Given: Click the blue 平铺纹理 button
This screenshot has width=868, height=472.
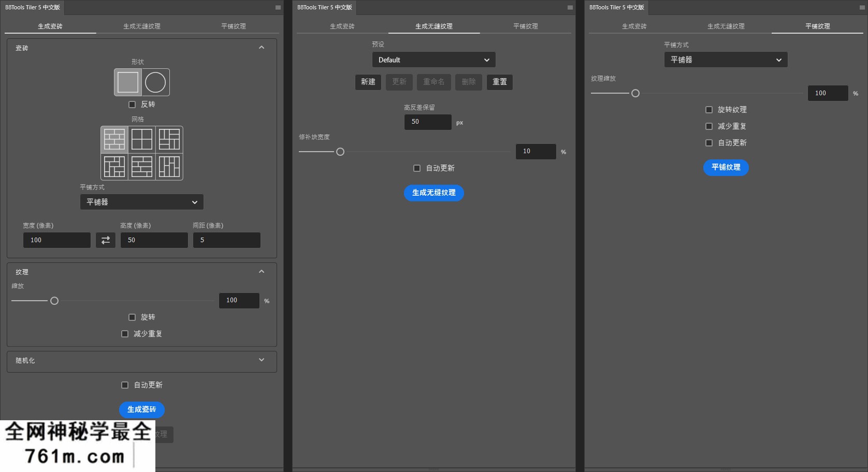Looking at the screenshot, I should pyautogui.click(x=726, y=167).
